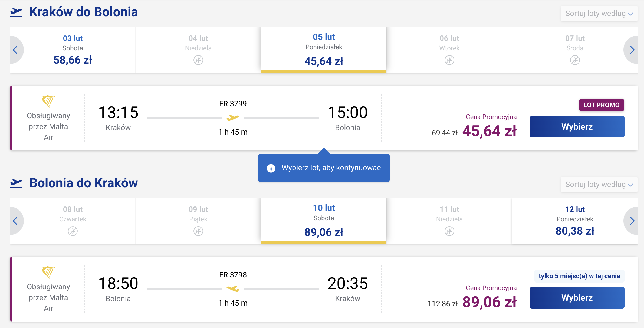Click previous dates arrow for Kraków to Bolonia
The width and height of the screenshot is (644, 328).
tap(16, 50)
